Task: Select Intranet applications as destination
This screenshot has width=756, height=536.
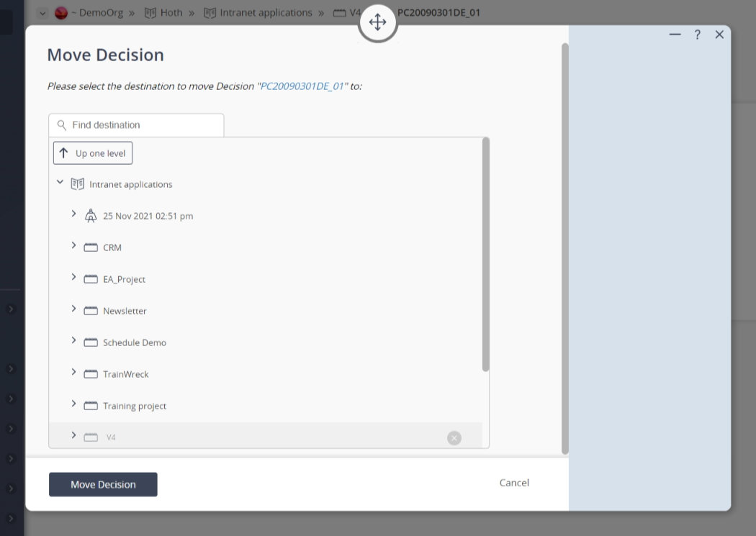Action: pyautogui.click(x=130, y=184)
